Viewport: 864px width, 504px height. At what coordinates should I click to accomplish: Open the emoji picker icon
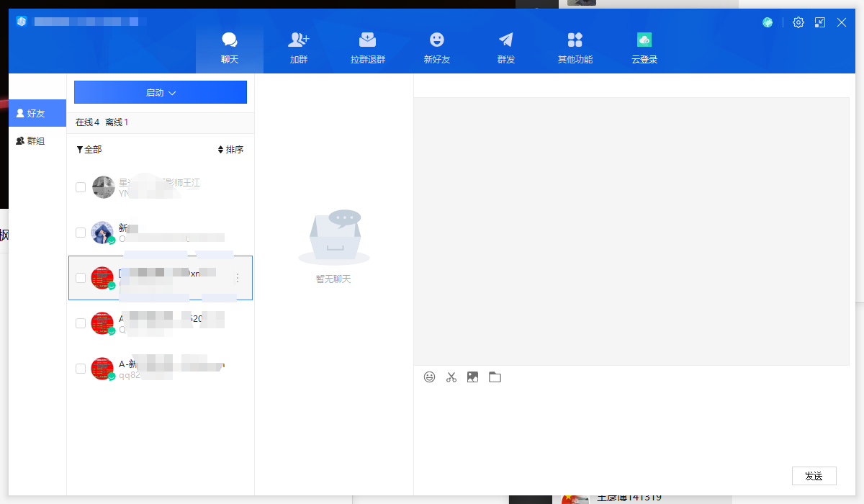click(x=430, y=377)
